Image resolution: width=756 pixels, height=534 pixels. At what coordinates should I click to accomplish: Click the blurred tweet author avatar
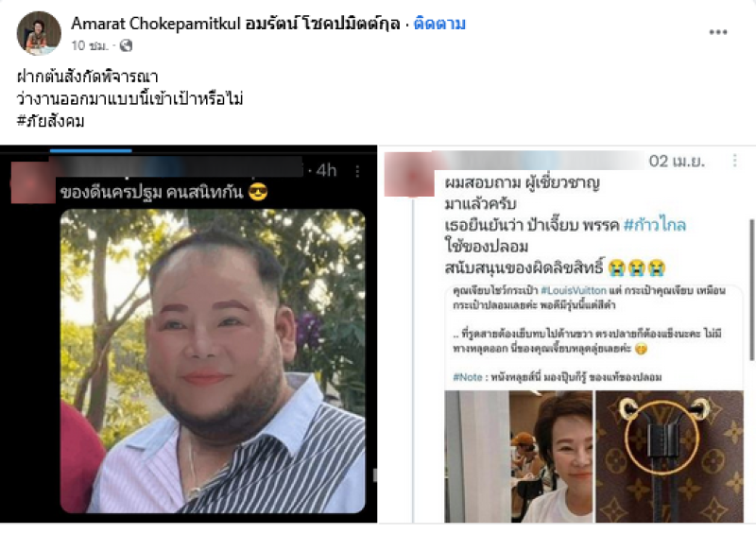click(409, 174)
